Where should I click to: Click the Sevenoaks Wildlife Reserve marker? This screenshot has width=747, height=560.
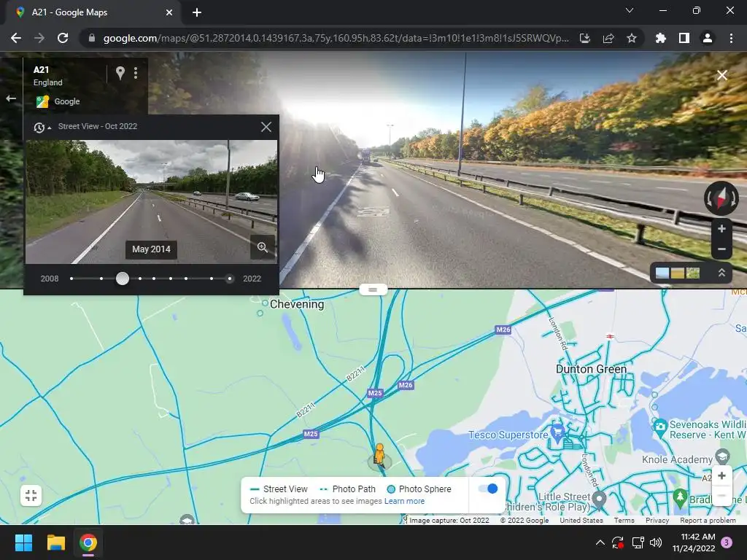[x=659, y=426]
